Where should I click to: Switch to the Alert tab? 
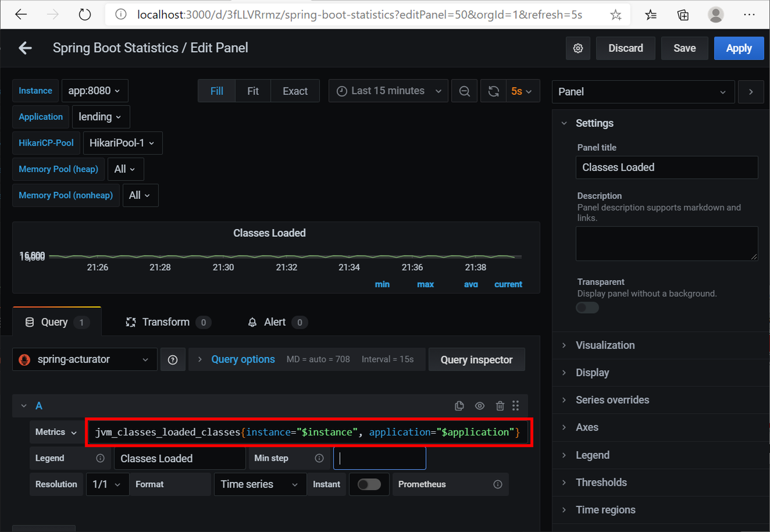click(277, 322)
